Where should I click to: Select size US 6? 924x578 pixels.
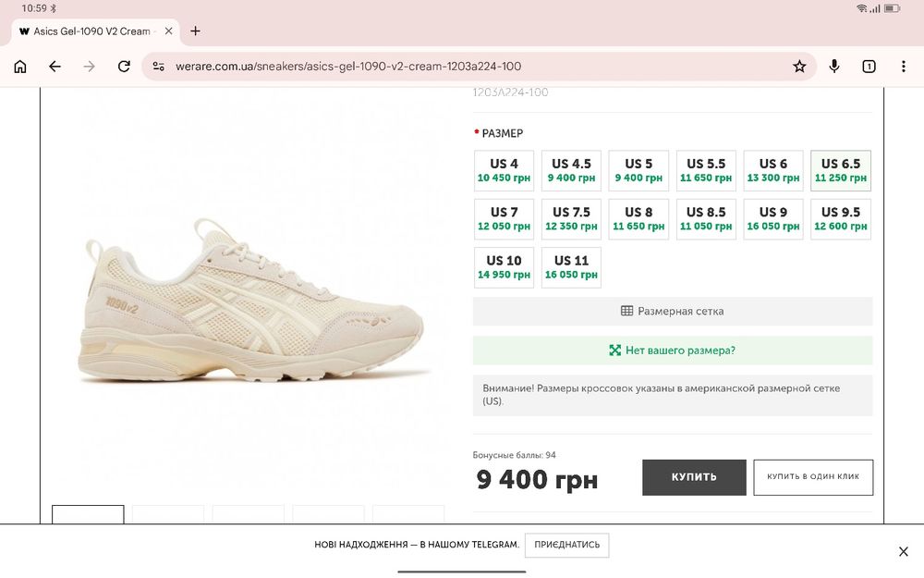point(773,170)
